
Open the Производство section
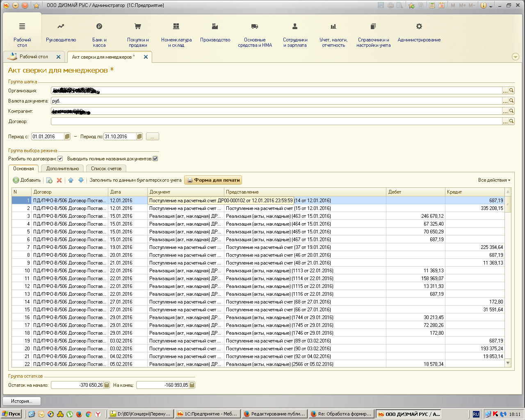click(215, 33)
